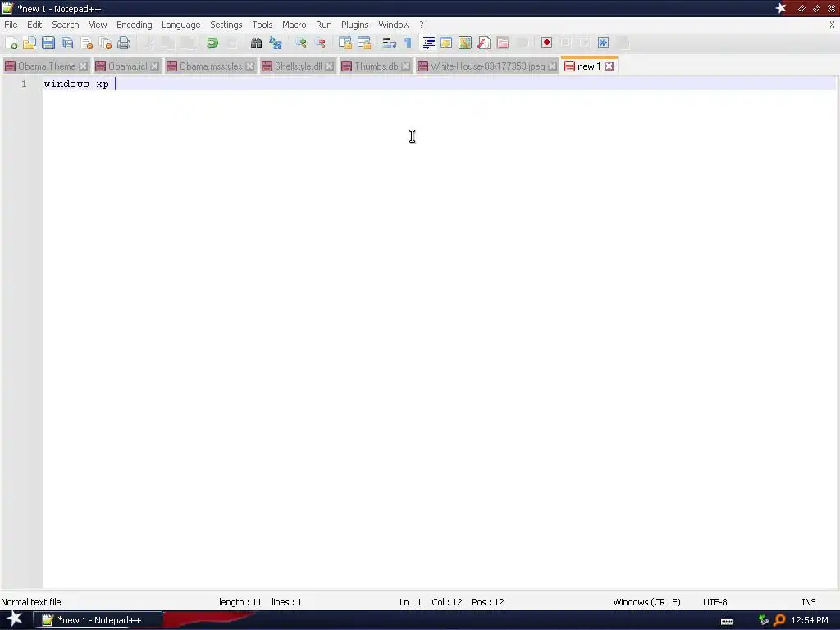Viewport: 840px width, 630px height.
Task: Open the Edit menu
Action: 34,25
